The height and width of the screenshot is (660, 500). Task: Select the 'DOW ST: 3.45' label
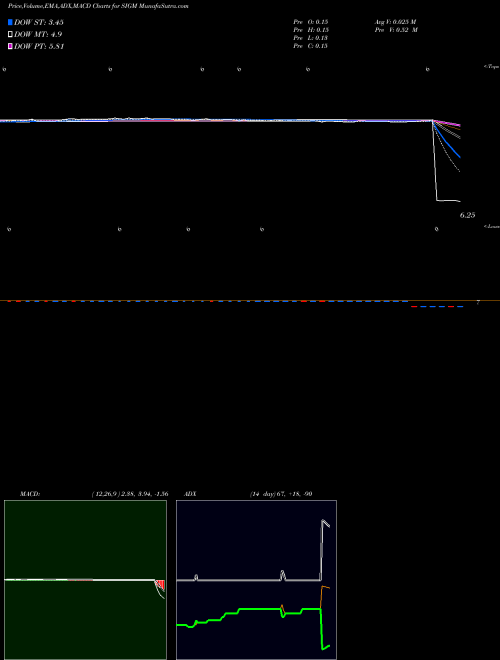click(39, 22)
